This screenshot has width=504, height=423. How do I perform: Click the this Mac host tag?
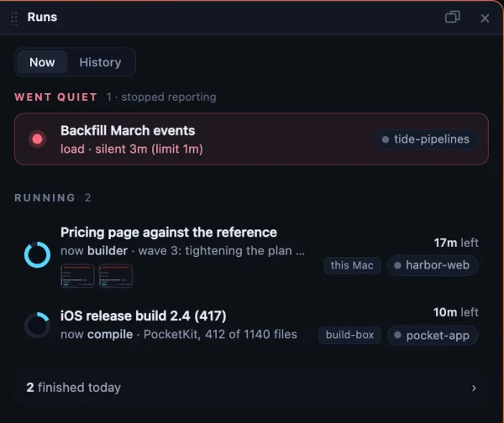[352, 265]
